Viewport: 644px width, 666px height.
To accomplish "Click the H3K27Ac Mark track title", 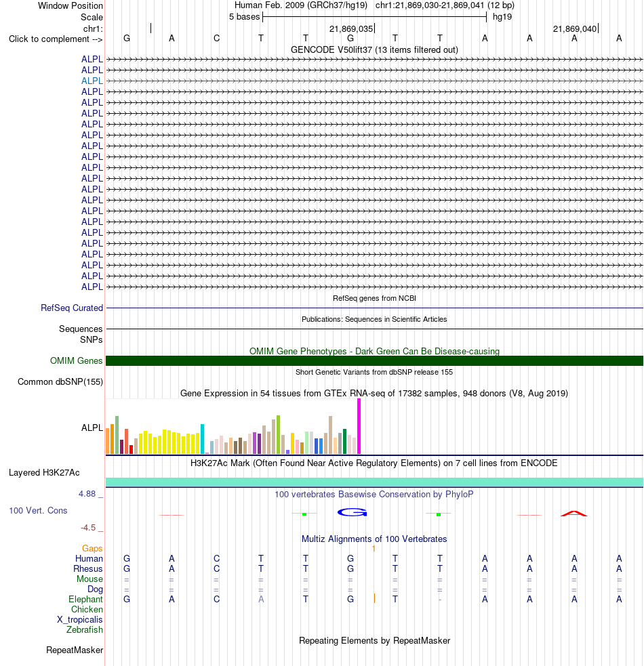I will click(374, 463).
